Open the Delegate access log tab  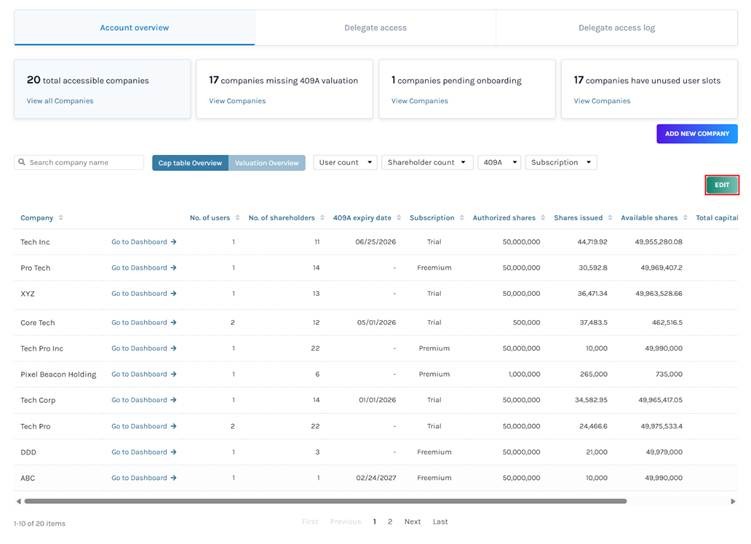tap(616, 28)
